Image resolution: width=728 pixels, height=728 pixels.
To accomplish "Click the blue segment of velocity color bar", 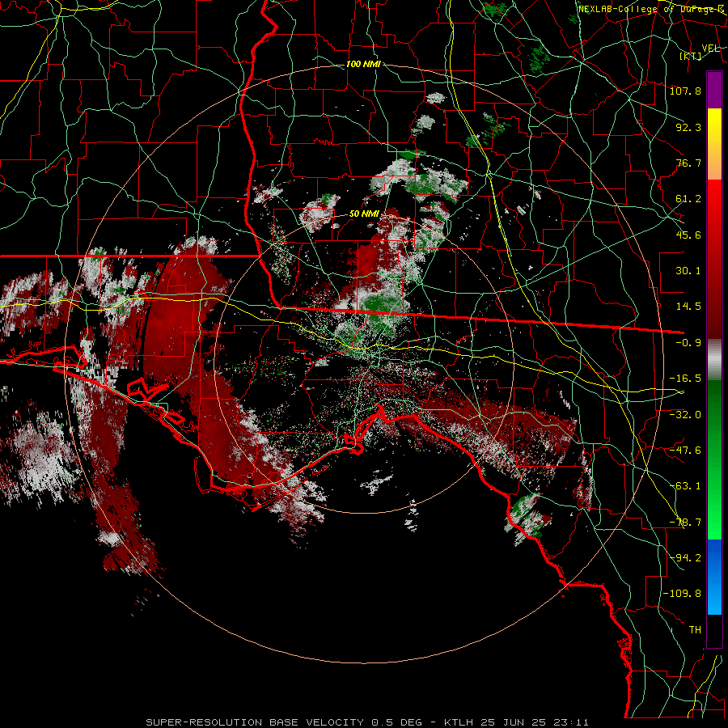I will (714, 577).
